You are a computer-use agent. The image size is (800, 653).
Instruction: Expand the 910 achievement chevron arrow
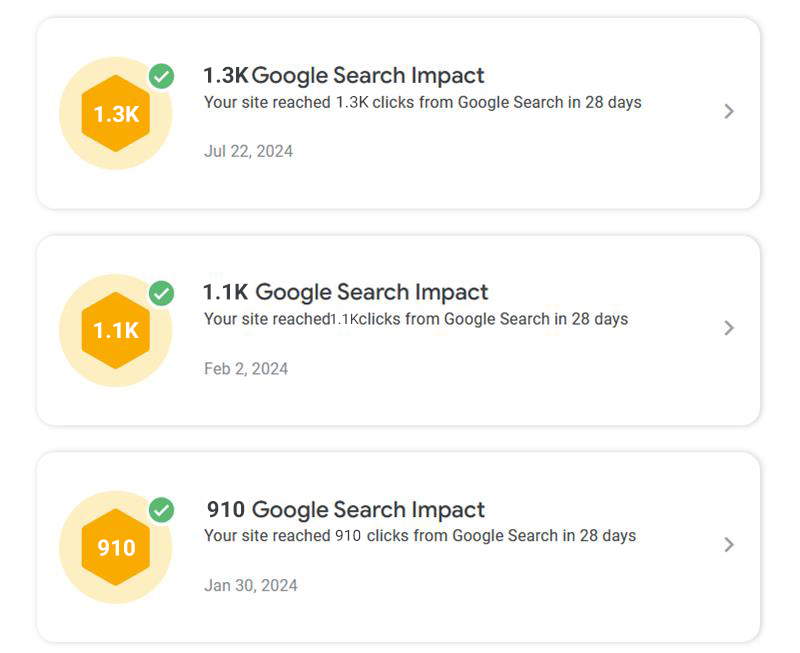point(729,545)
